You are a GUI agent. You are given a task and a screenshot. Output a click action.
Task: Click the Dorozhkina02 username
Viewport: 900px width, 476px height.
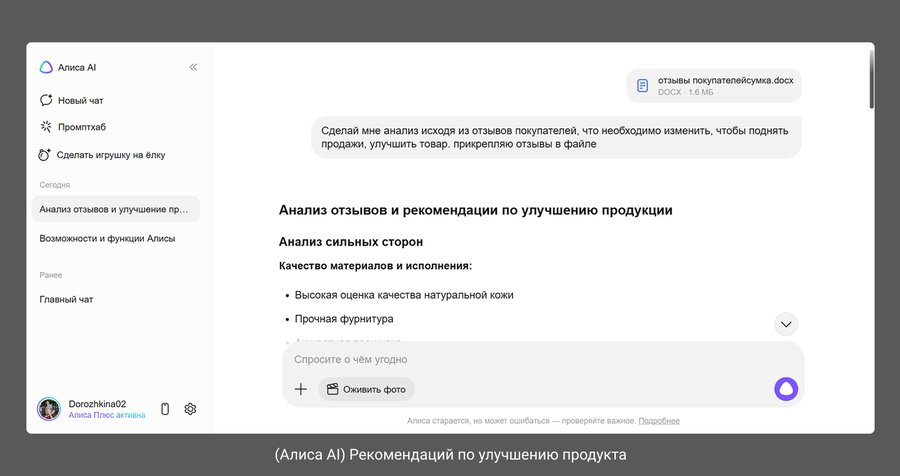pyautogui.click(x=97, y=404)
